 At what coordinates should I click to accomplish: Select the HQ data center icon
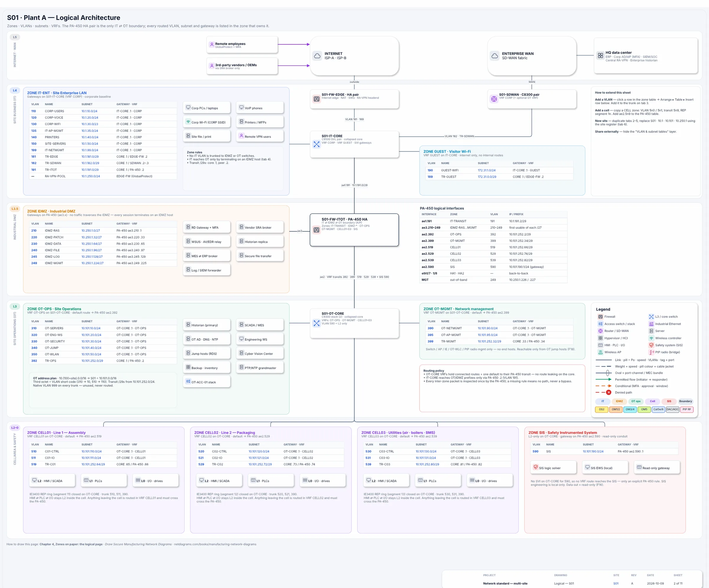tap(600, 55)
